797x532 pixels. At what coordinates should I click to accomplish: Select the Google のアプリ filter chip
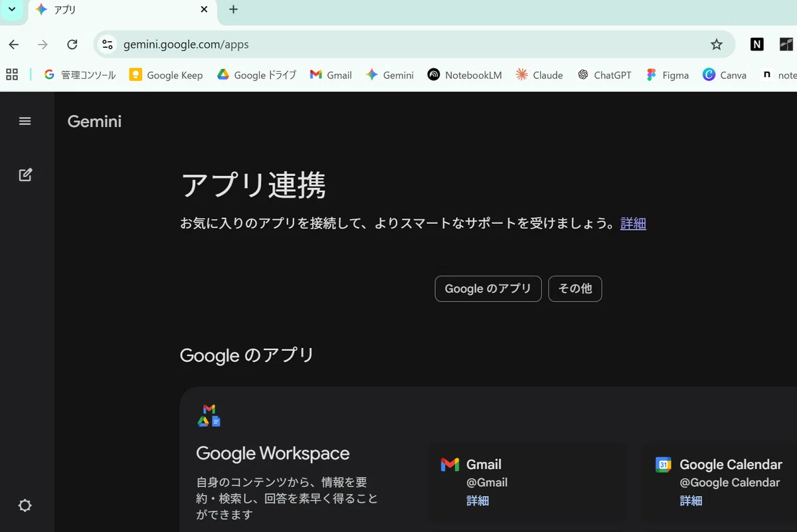tap(488, 289)
